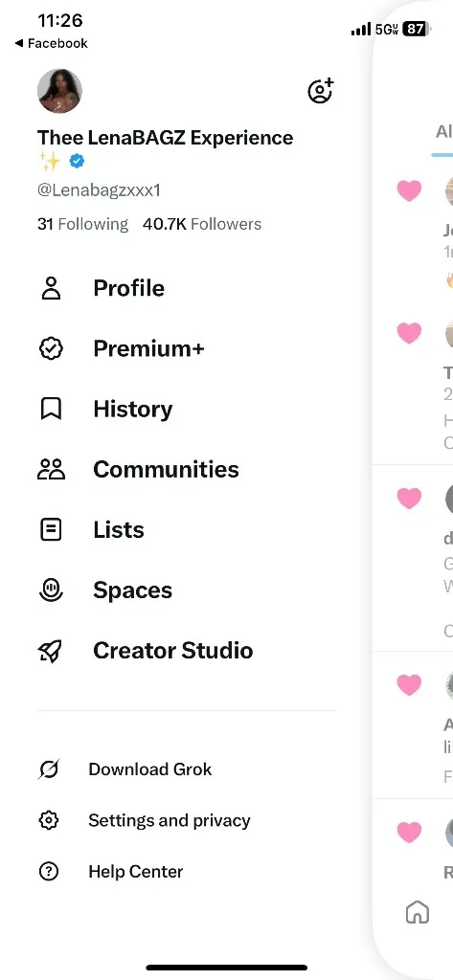Open the Download Grok link
453x980 pixels.
coord(150,769)
